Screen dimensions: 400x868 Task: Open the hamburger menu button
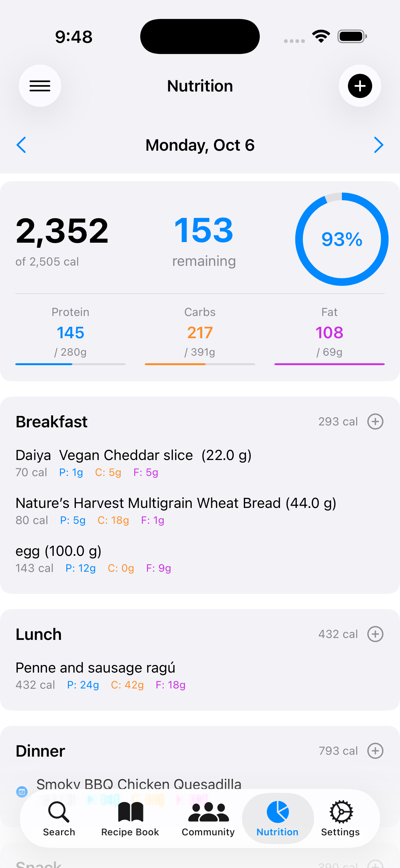coord(40,86)
